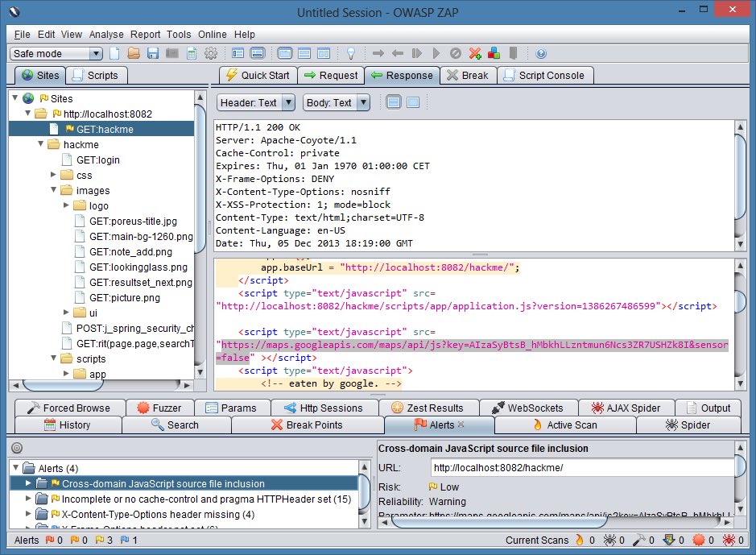Screen dimensions: 756x555
Task: Click the blue help question mark icon
Action: [x=541, y=53]
